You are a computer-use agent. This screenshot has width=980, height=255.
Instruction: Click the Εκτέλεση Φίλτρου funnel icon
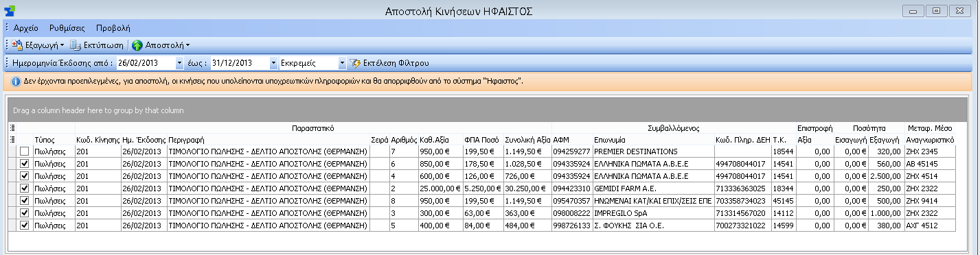(355, 63)
